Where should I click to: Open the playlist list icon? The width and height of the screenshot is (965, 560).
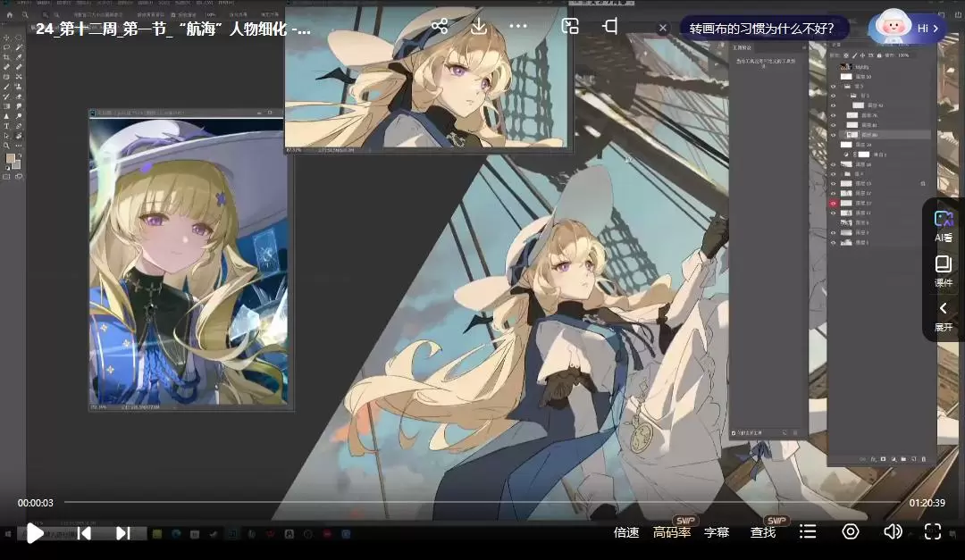point(808,532)
